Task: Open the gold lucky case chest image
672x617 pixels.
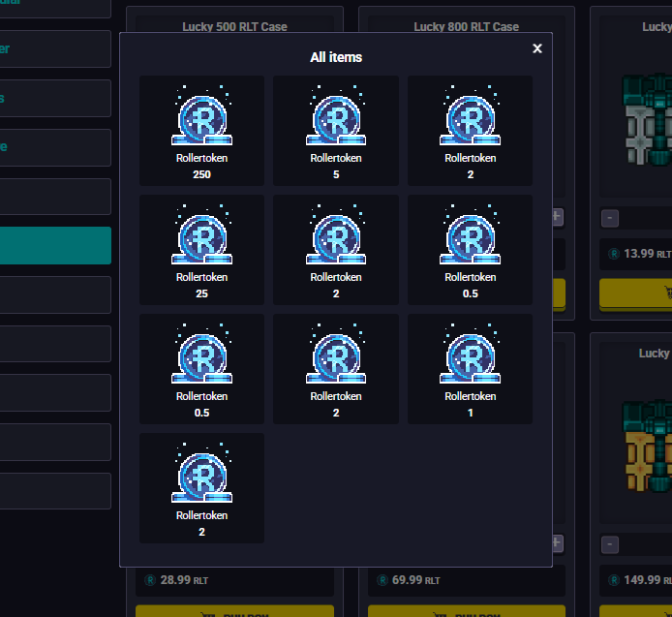Action: (647, 446)
